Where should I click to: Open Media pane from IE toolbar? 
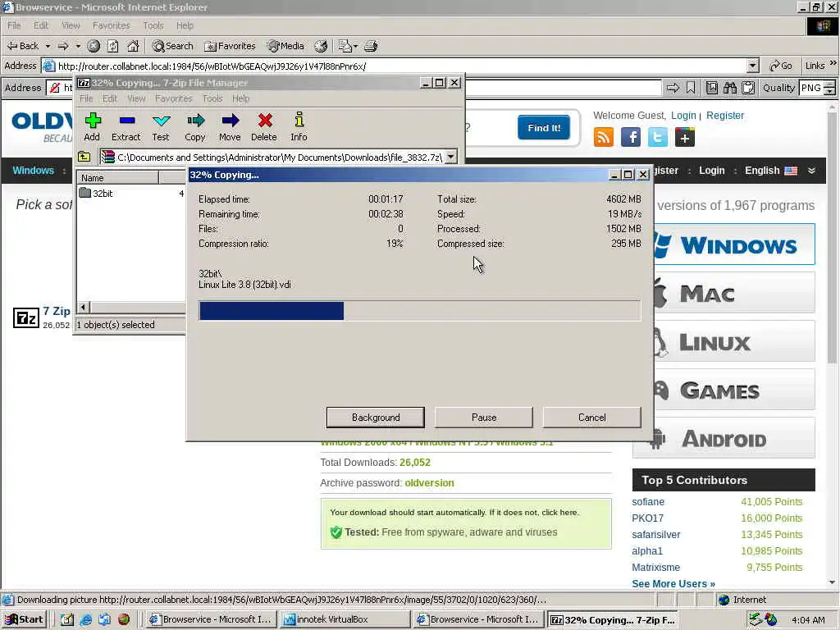point(285,46)
